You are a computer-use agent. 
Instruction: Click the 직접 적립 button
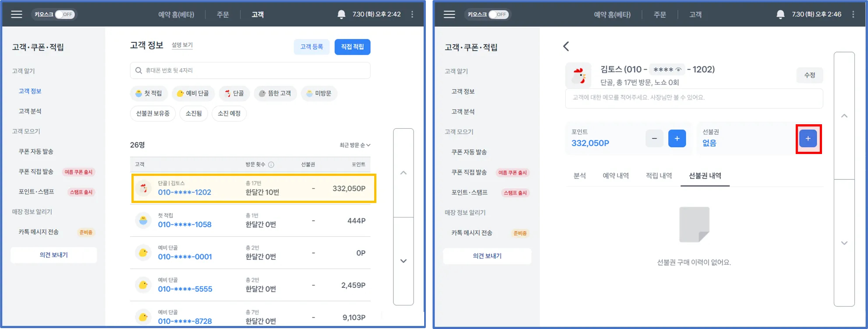352,47
